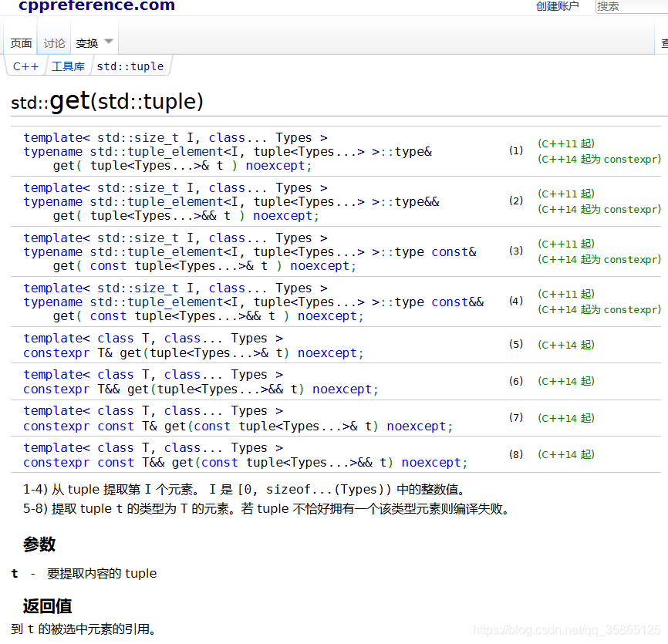
Task: Click the (2) overload number
Action: tap(516, 201)
